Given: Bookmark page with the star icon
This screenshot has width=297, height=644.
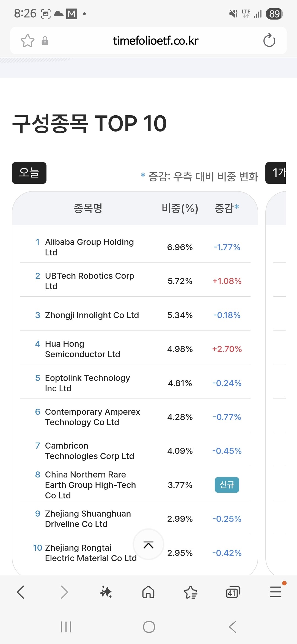Looking at the screenshot, I should click(x=28, y=41).
